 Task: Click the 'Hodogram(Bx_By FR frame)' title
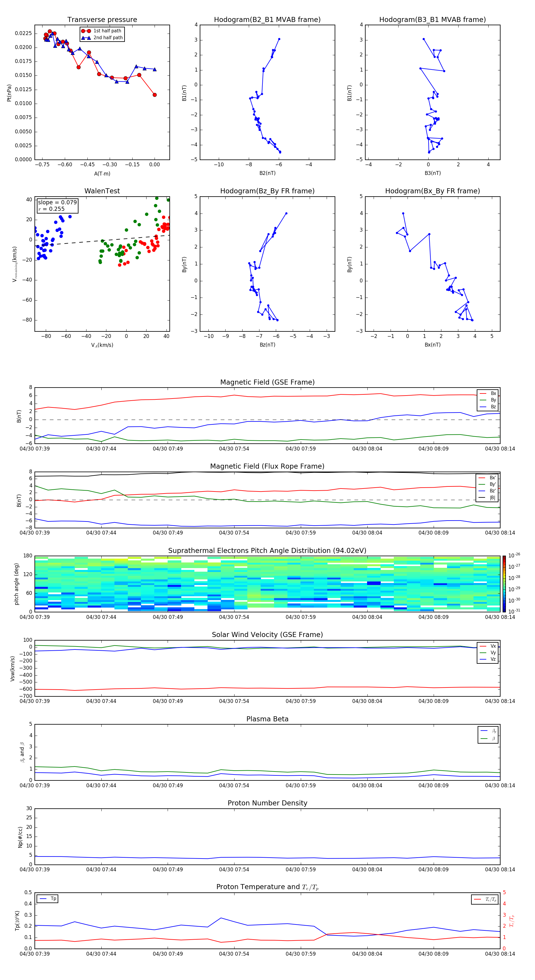click(432, 191)
